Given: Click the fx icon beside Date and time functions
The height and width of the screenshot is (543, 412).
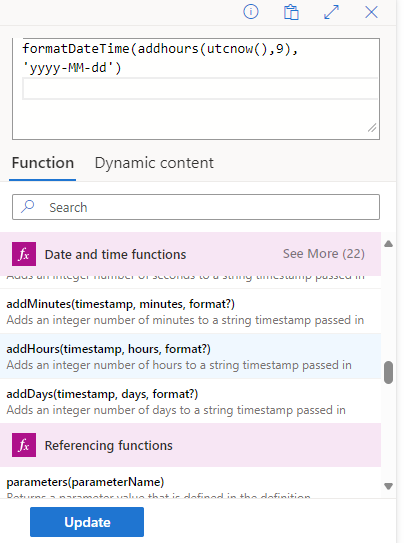Looking at the screenshot, I should (x=24, y=254).
